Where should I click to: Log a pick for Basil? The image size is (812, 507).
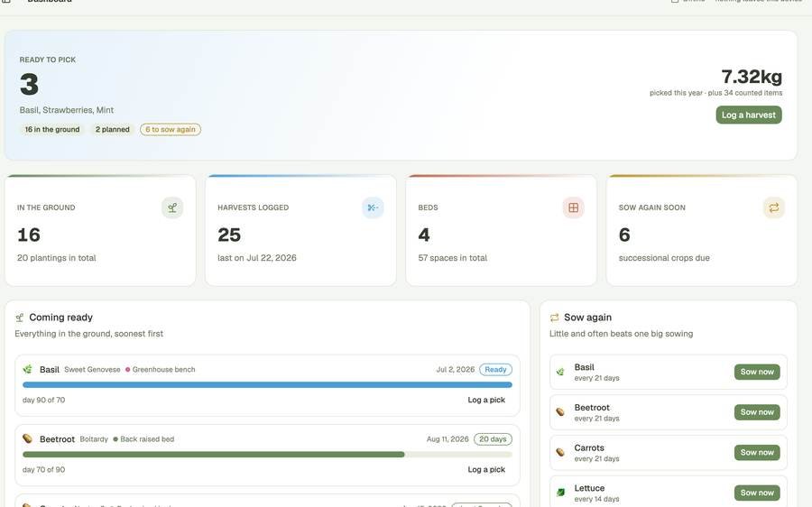(x=486, y=400)
